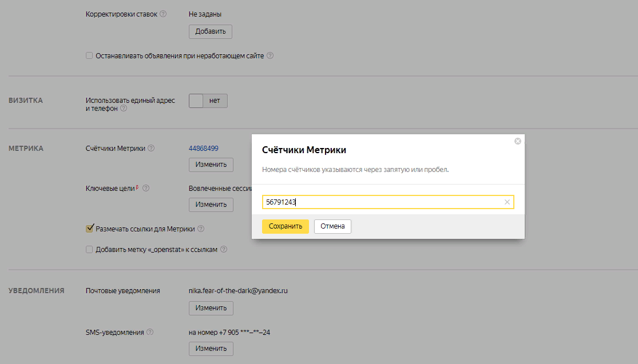The image size is (638, 364).
Task: Uncheck Размечать ссылки для Метрики
Action: [89, 229]
